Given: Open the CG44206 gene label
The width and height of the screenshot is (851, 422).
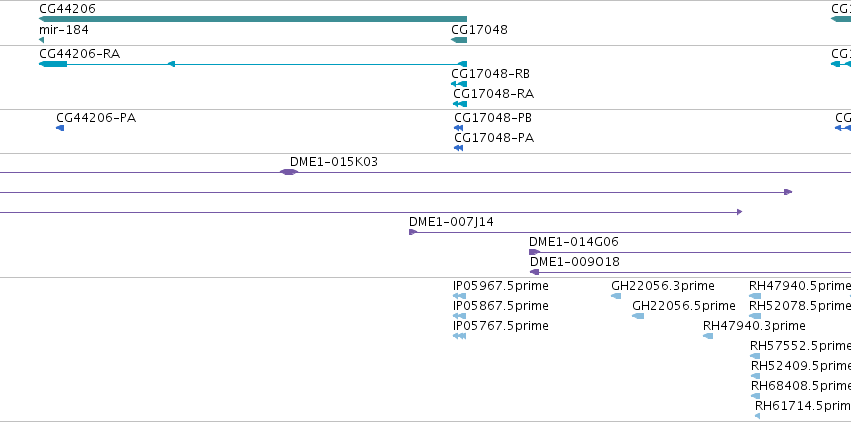Looking at the screenshot, I should pyautogui.click(x=67, y=9).
